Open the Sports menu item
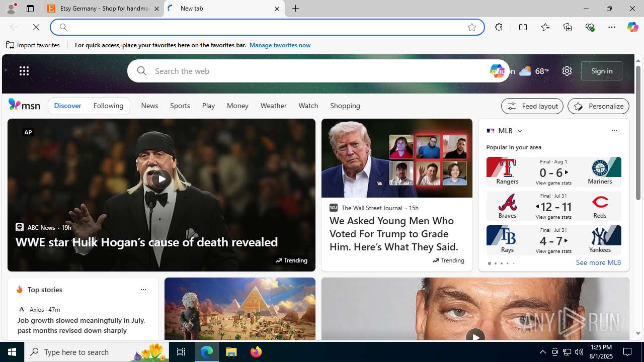The height and width of the screenshot is (362, 644). click(180, 106)
